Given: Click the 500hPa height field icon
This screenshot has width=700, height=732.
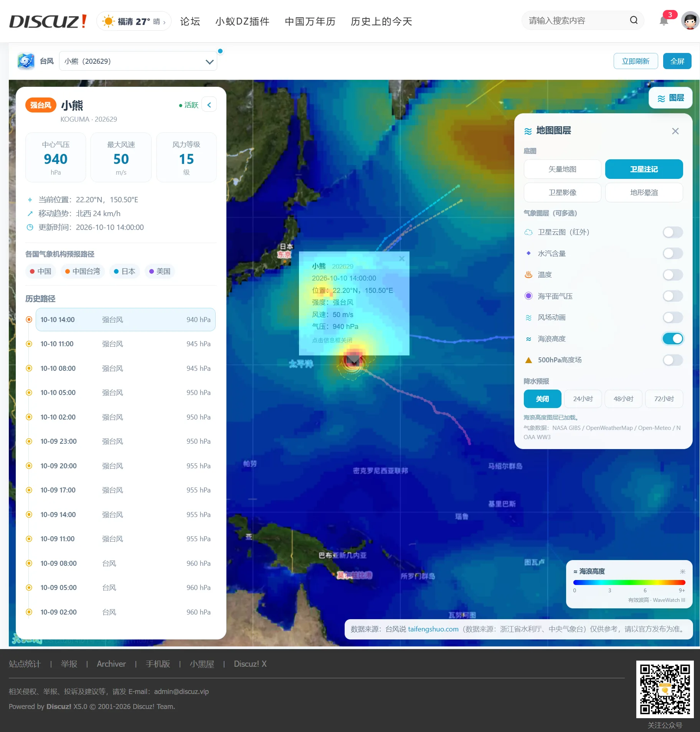Looking at the screenshot, I should (x=528, y=360).
